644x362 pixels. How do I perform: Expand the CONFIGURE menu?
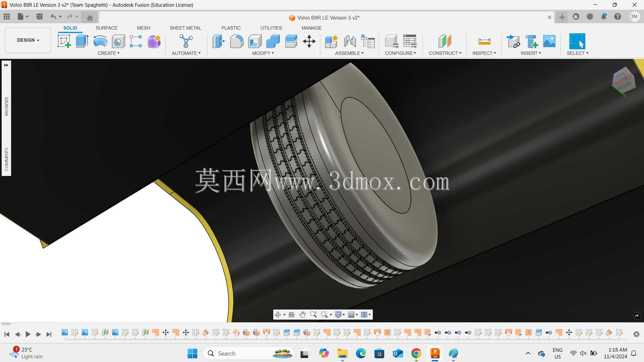(401, 53)
